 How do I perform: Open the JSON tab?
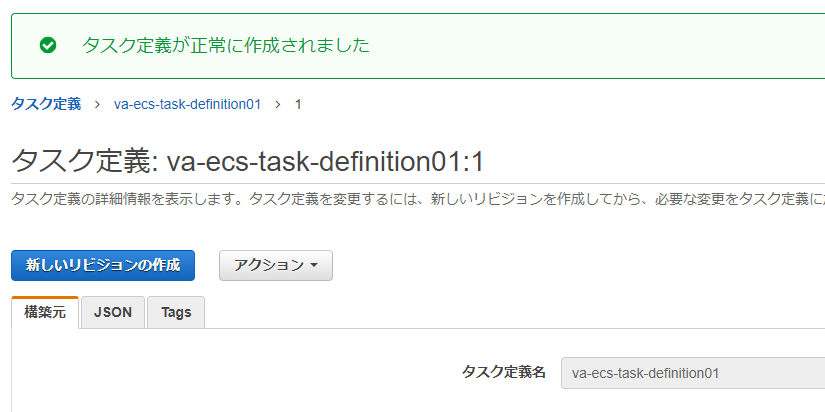pos(113,312)
